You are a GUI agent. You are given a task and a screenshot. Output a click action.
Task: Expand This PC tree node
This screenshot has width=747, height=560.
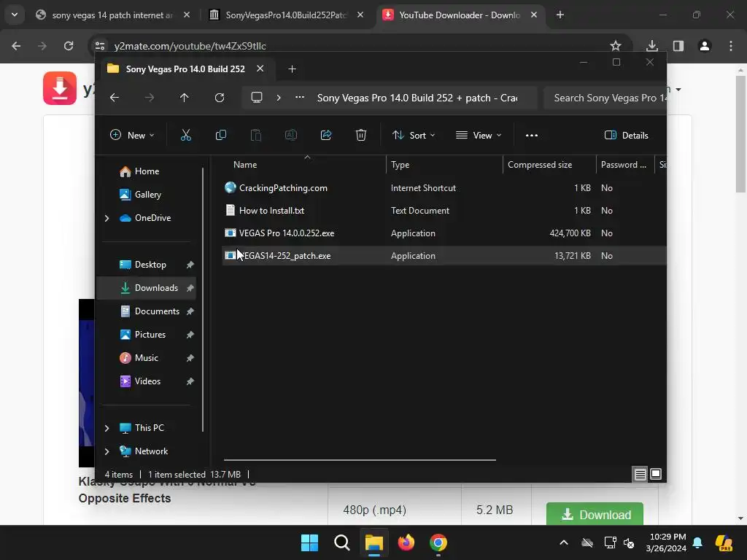[107, 428]
